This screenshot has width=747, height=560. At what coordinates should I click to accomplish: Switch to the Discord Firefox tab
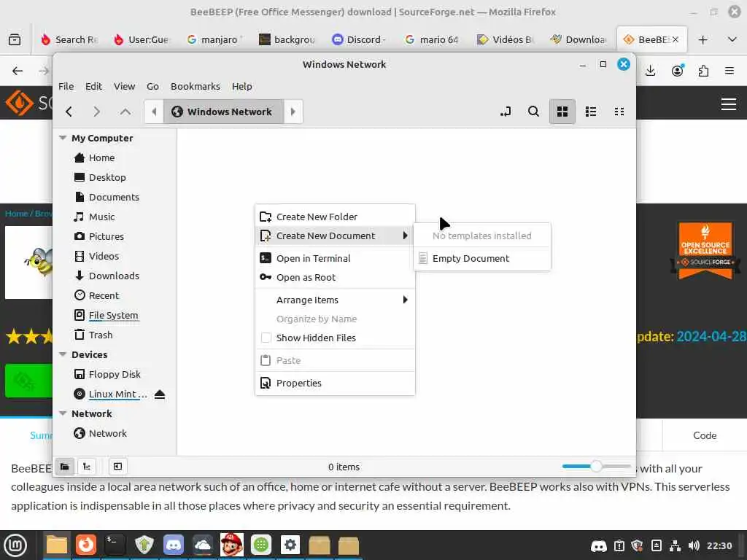point(360,39)
